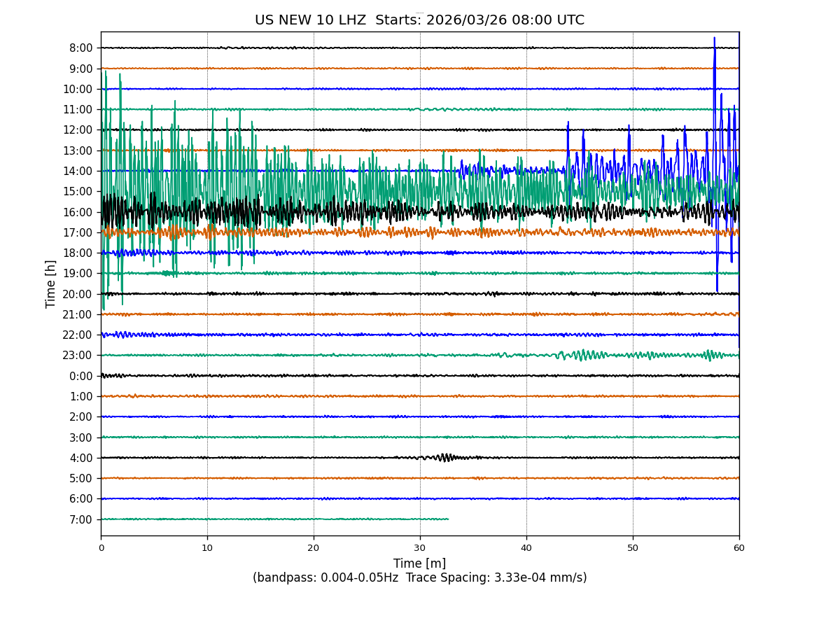Click the bandpass and trace spacing caption
Screen dimensions: 840x630
pos(419,577)
